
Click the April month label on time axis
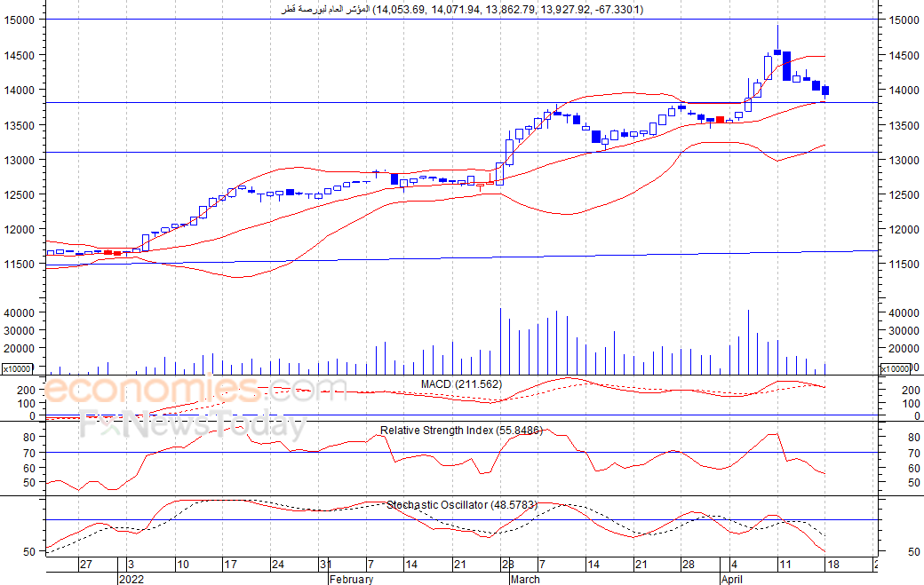click(732, 579)
